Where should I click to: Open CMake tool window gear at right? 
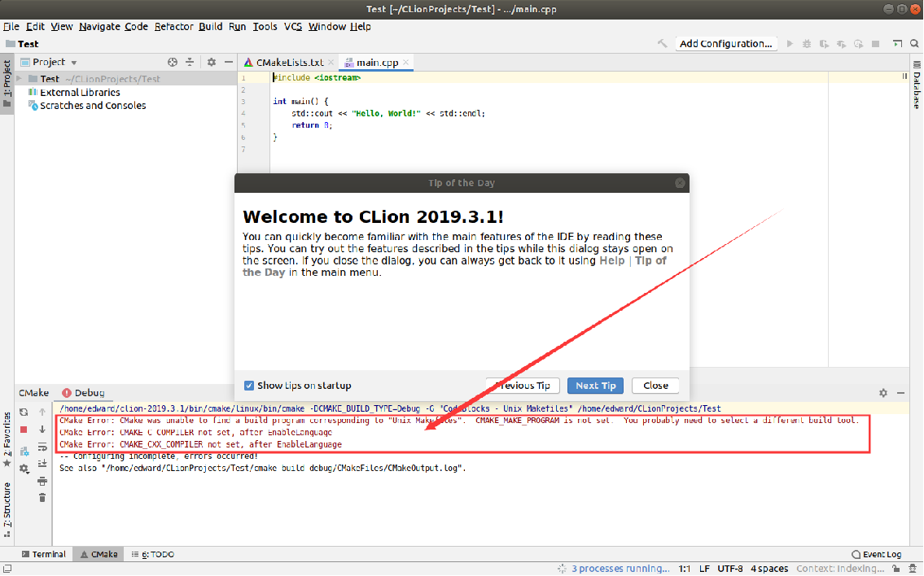click(x=882, y=393)
